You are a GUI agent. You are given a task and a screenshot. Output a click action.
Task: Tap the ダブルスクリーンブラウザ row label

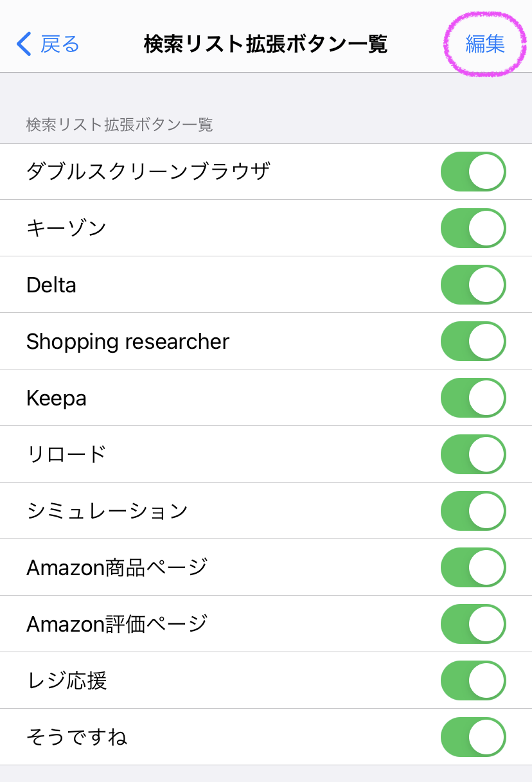[x=148, y=172]
